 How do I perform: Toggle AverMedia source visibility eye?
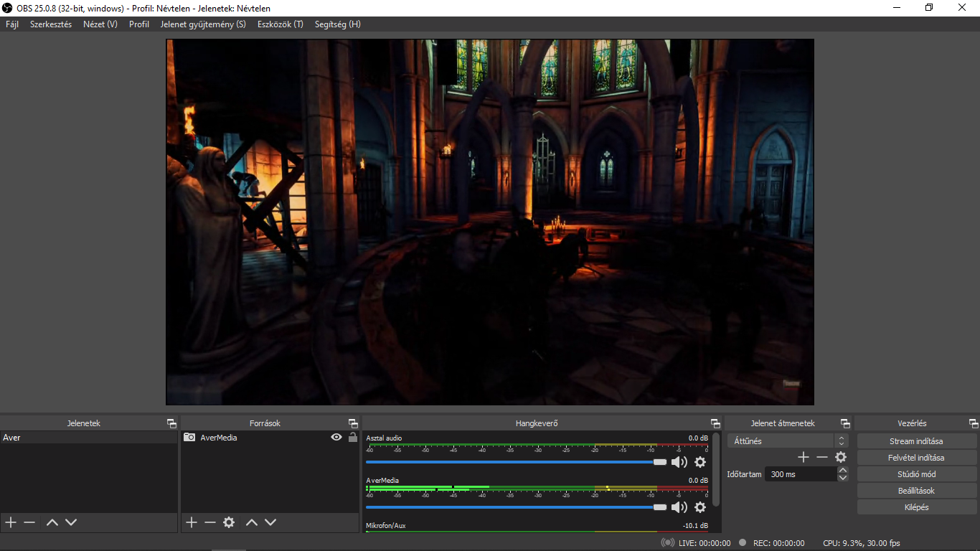point(336,437)
